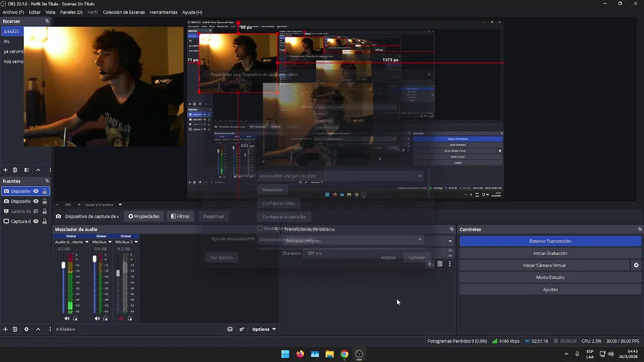Toggle lock on Galería de source
Viewport: 644px width, 362px height.
point(45,211)
